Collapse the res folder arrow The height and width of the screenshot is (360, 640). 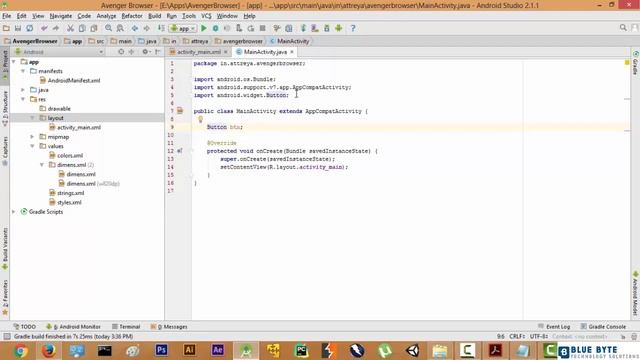click(23, 99)
